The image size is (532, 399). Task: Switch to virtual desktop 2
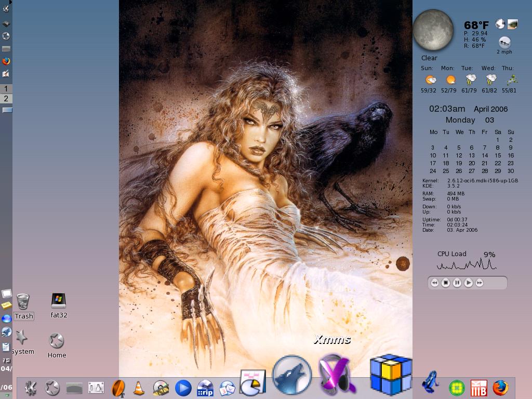(6, 99)
